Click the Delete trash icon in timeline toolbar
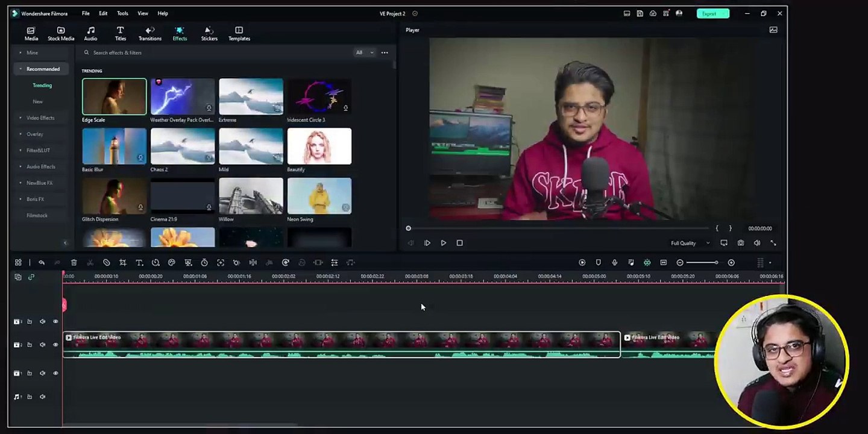 (74, 263)
